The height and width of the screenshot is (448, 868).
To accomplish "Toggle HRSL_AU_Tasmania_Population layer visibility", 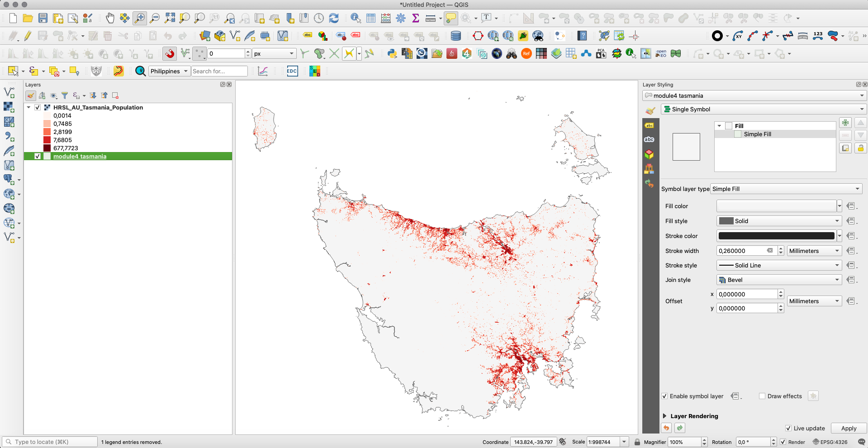I will tap(38, 107).
